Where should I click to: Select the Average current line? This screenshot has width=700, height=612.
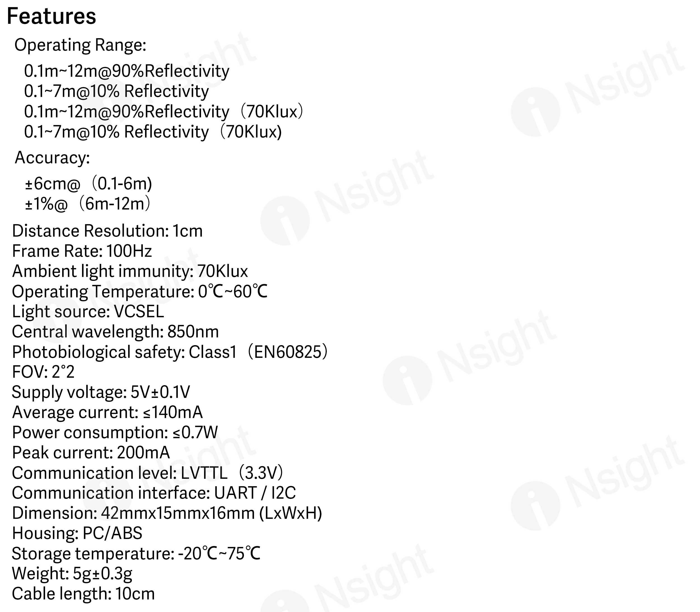(107, 412)
